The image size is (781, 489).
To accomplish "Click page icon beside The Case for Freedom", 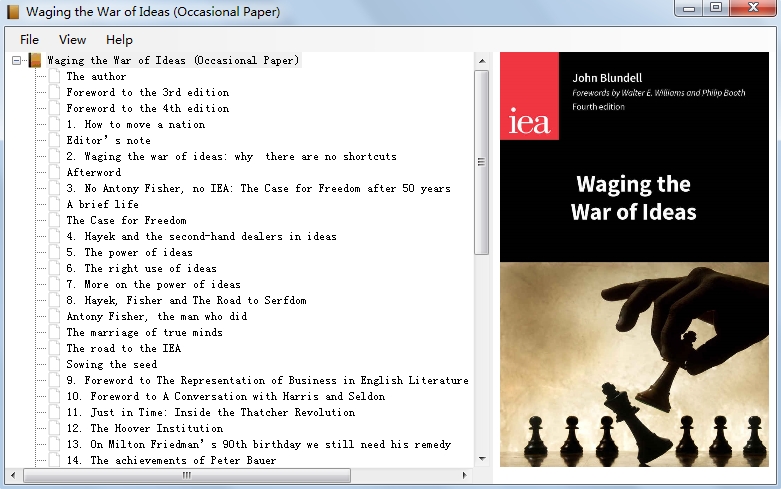I will click(x=55, y=220).
